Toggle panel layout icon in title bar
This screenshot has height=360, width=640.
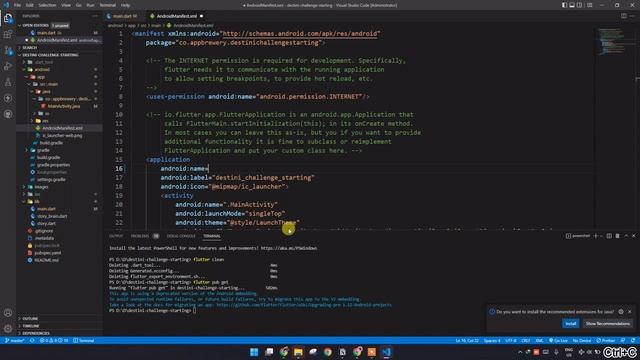pos(572,5)
